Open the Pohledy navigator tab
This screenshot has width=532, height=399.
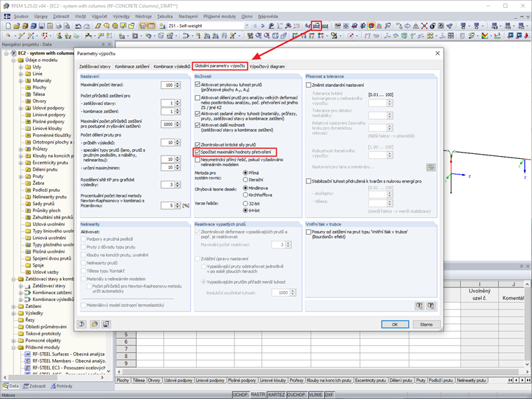[x=62, y=386]
